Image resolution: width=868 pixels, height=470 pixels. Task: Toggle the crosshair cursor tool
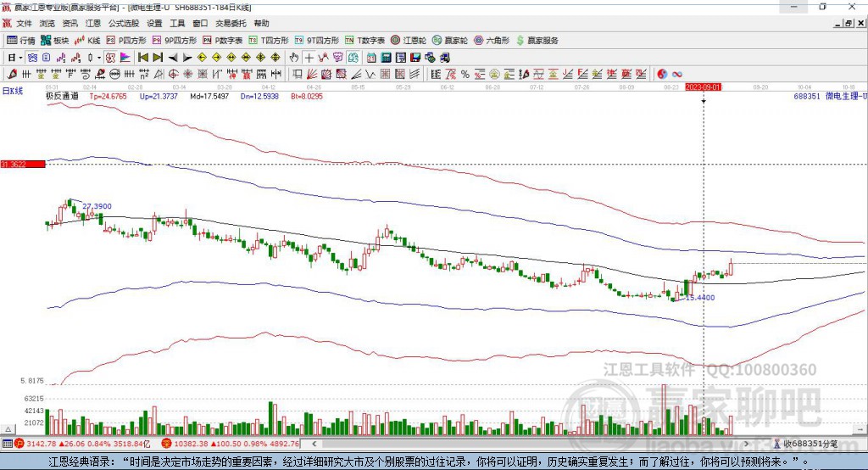(x=309, y=58)
